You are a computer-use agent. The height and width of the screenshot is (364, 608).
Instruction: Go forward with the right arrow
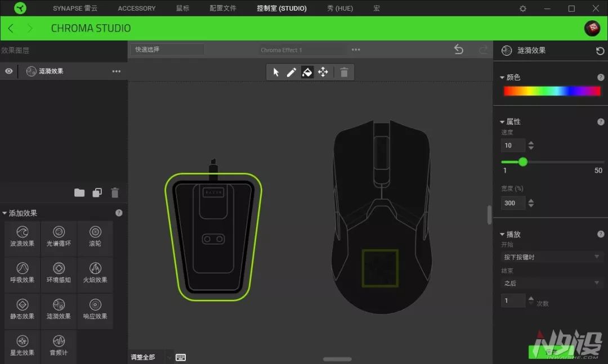click(30, 28)
